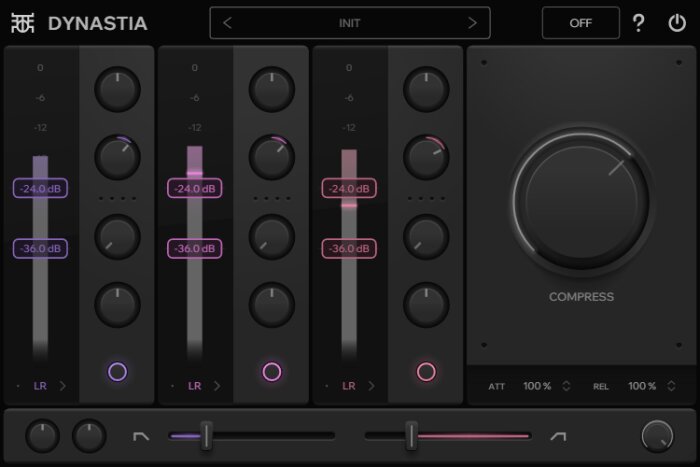Click the high-cut filter shape icon

(558, 436)
